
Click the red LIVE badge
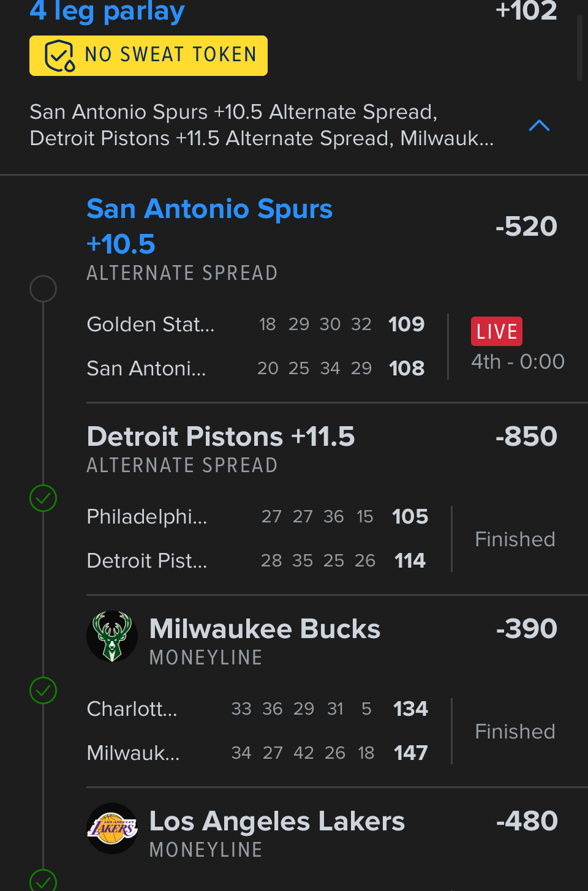tap(496, 331)
